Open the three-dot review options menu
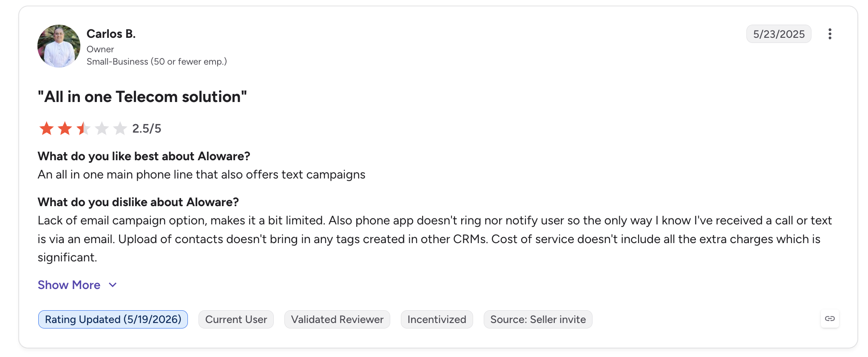Image resolution: width=868 pixels, height=357 pixels. [829, 34]
